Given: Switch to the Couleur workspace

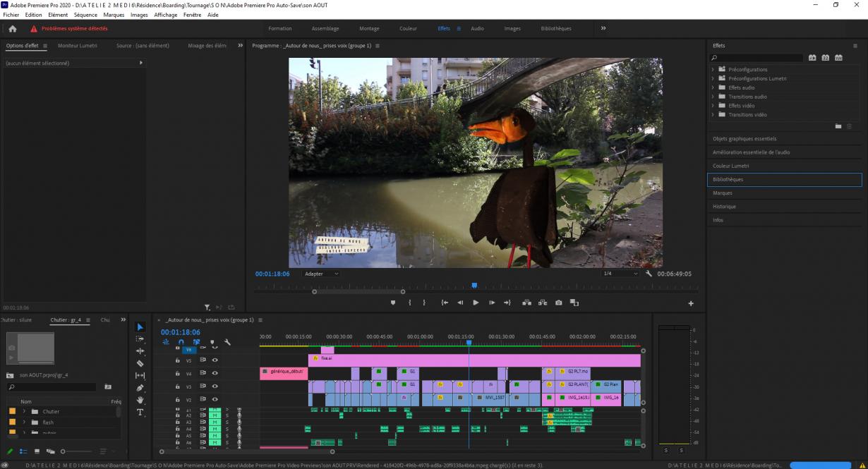Looking at the screenshot, I should [408, 28].
